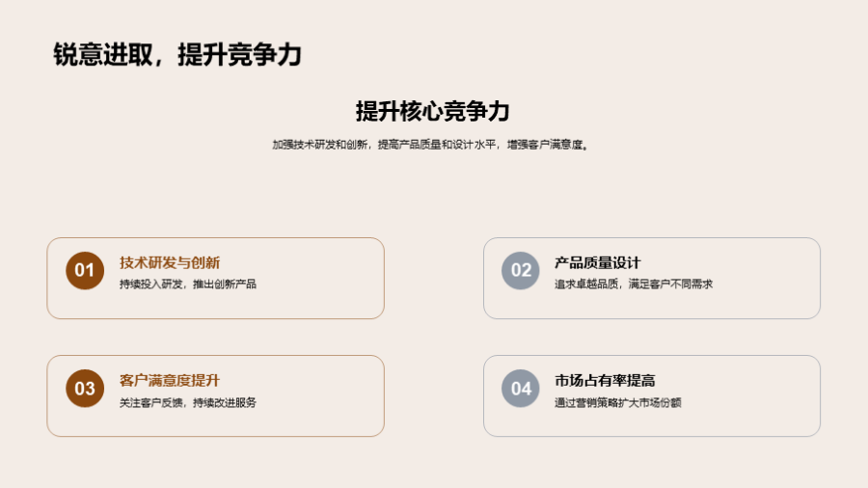Click the description 关注客户反馈，持续改进服务
This screenshot has width=868, height=488.
coord(188,402)
